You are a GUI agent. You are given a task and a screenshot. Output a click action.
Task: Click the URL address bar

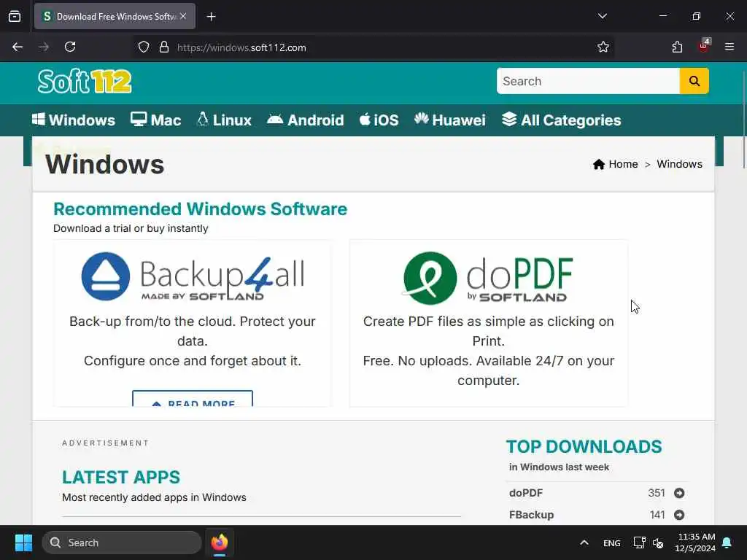(x=371, y=47)
